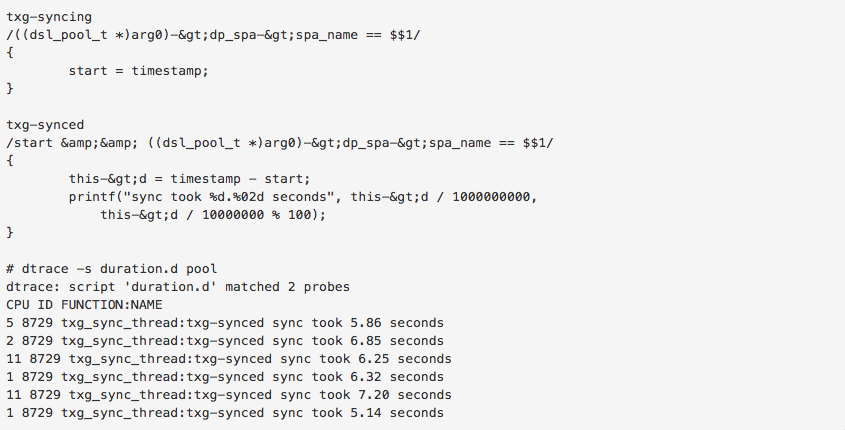
Task: Click the closing brace after 'start = timestamp;'
Action: (x=10, y=89)
